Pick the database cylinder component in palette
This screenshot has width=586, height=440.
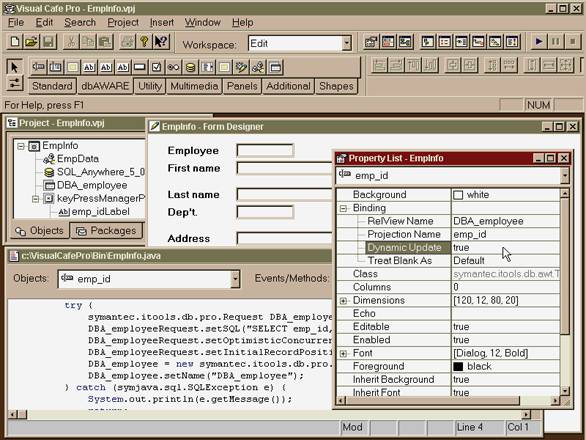tap(191, 67)
